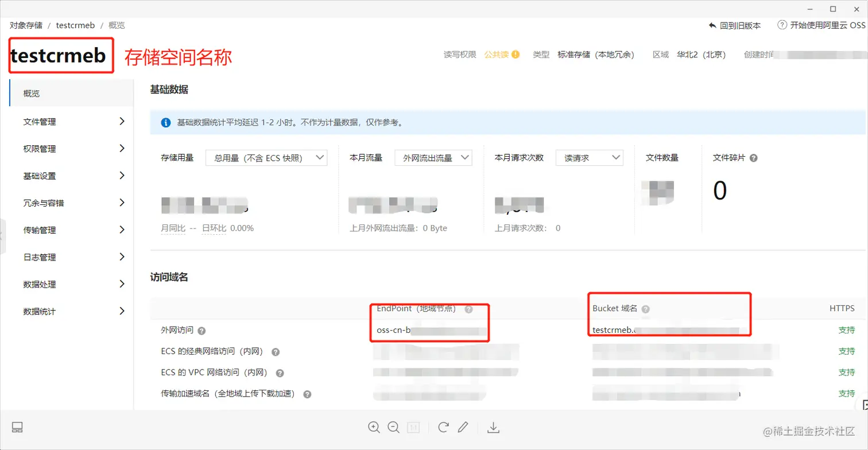Click 支持 in the ECS 的 VPC 网络访问 row
868x450 pixels.
tap(847, 373)
